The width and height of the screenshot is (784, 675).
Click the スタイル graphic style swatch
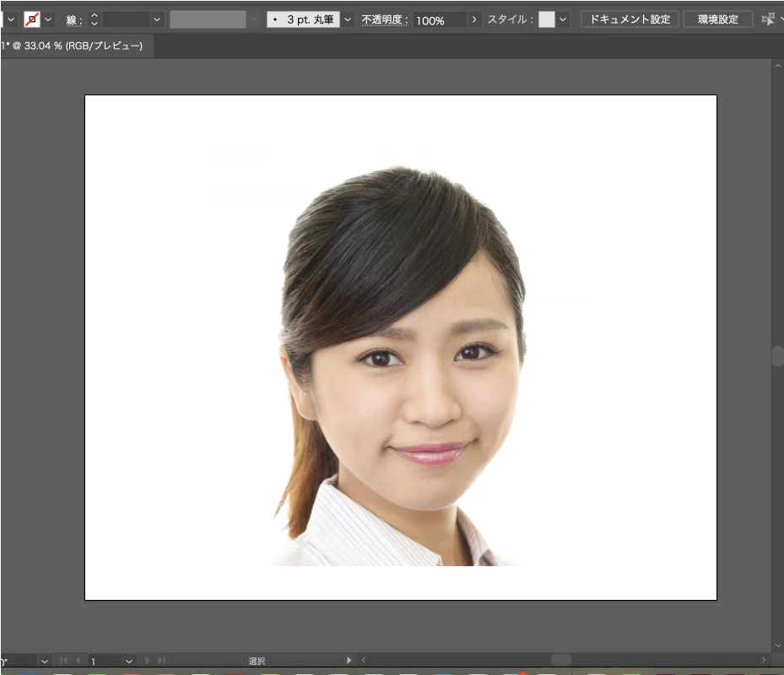click(547, 19)
